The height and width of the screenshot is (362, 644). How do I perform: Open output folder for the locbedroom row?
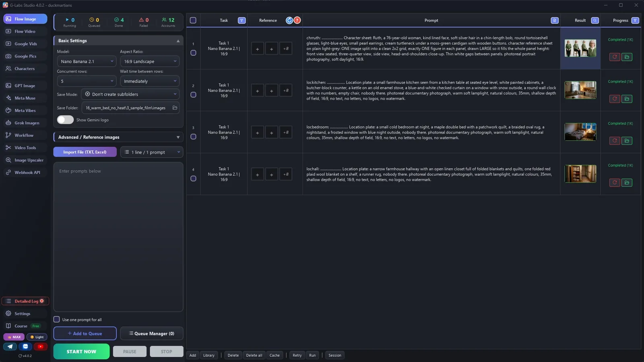pyautogui.click(x=627, y=141)
